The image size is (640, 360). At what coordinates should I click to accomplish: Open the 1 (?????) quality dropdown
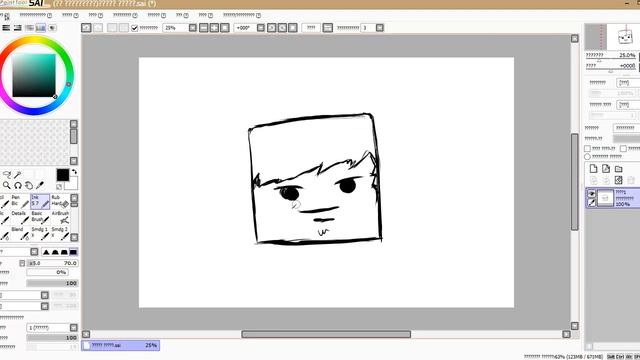(73, 328)
